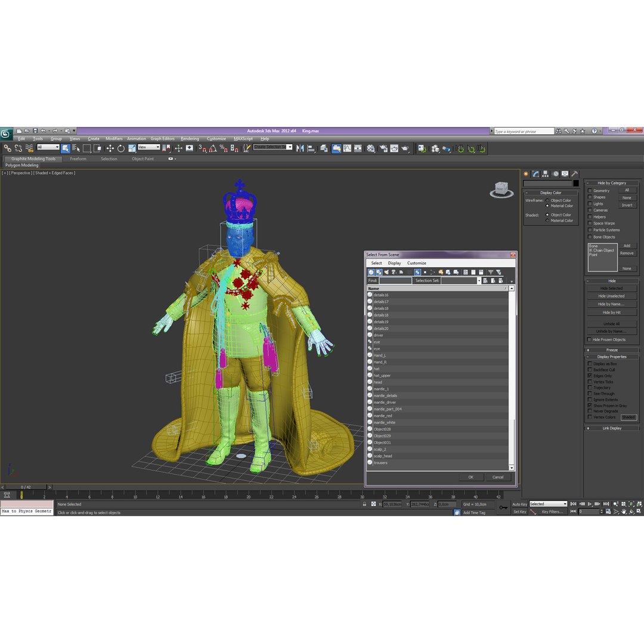
Task: Open key mode Selected dropdown
Action: pos(548,504)
